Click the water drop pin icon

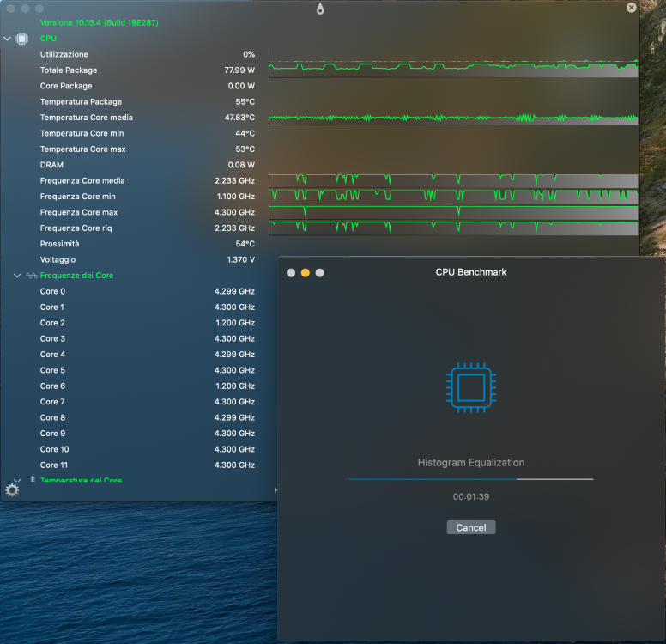pyautogui.click(x=320, y=9)
